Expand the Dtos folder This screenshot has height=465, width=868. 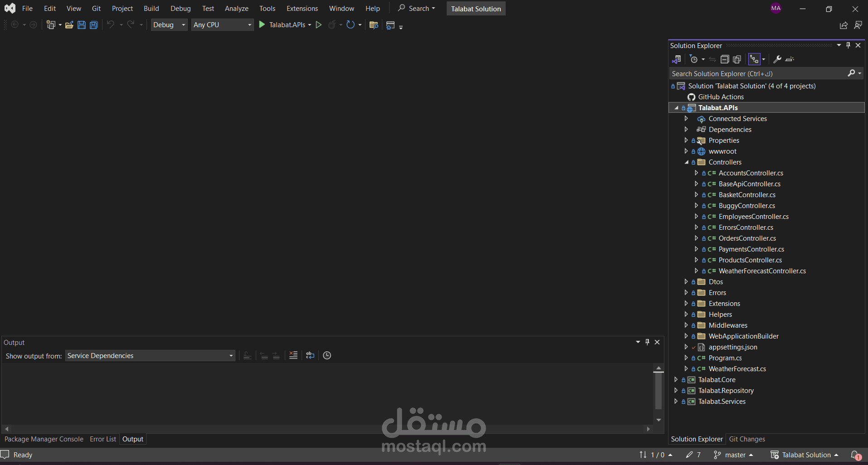click(686, 282)
